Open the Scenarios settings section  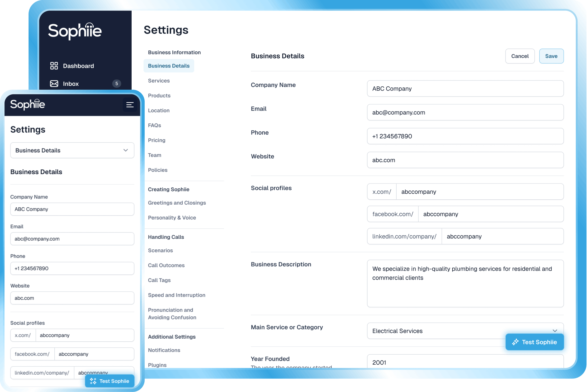point(160,251)
